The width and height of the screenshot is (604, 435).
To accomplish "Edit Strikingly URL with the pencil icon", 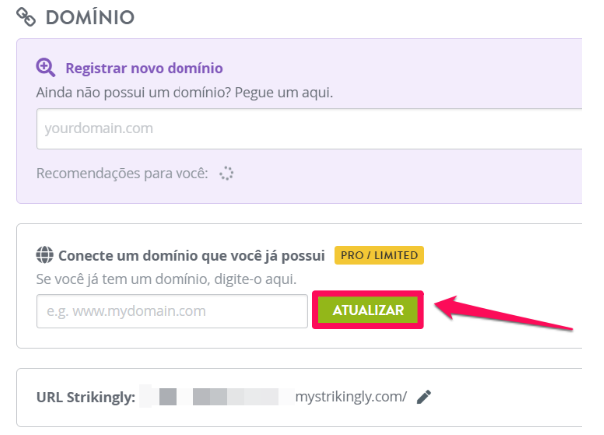I will point(424,397).
